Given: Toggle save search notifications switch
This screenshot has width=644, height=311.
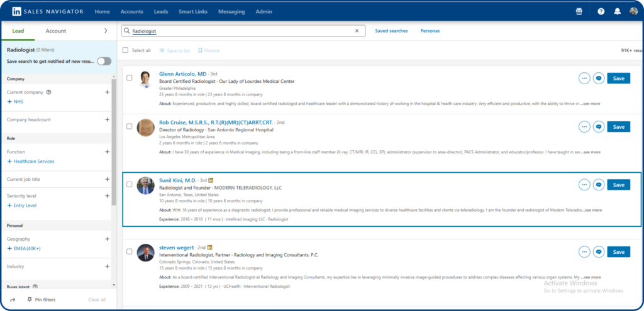Looking at the screenshot, I should [104, 61].
